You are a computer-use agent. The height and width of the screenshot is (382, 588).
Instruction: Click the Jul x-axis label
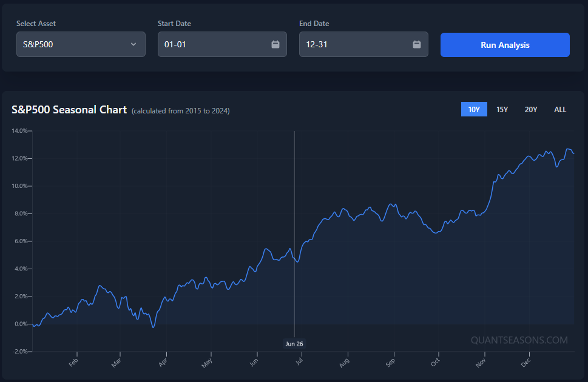pos(299,361)
